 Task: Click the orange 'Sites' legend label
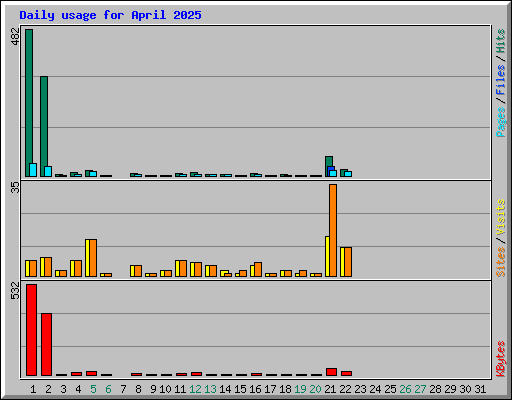click(501, 262)
